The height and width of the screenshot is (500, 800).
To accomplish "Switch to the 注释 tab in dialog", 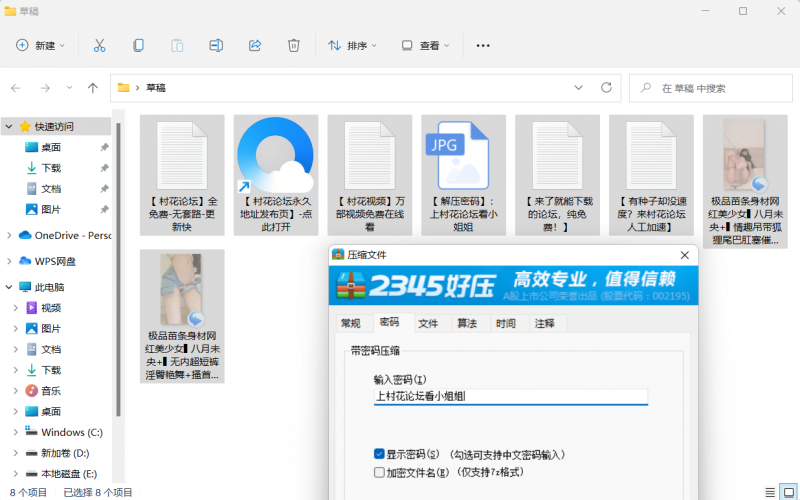I will [544, 323].
